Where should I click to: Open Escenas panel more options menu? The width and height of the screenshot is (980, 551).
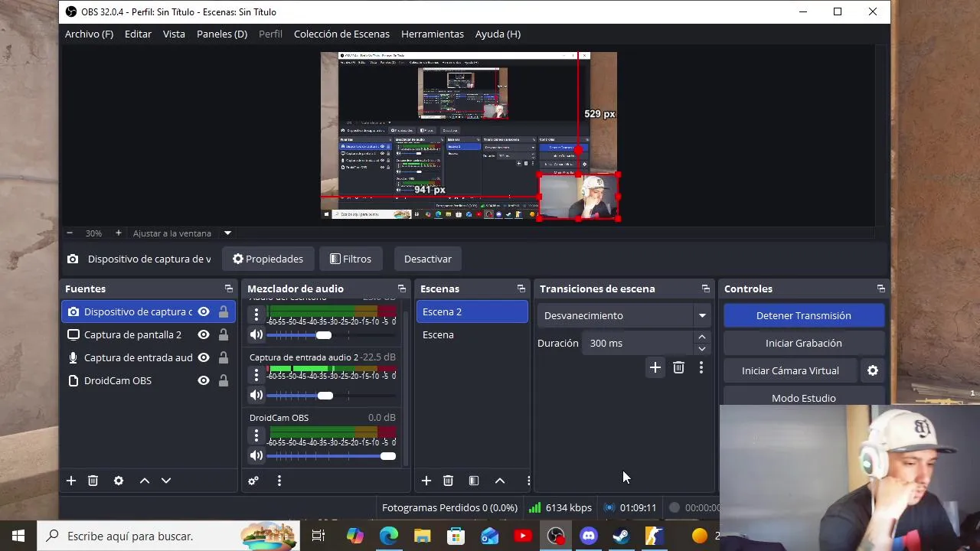(528, 481)
